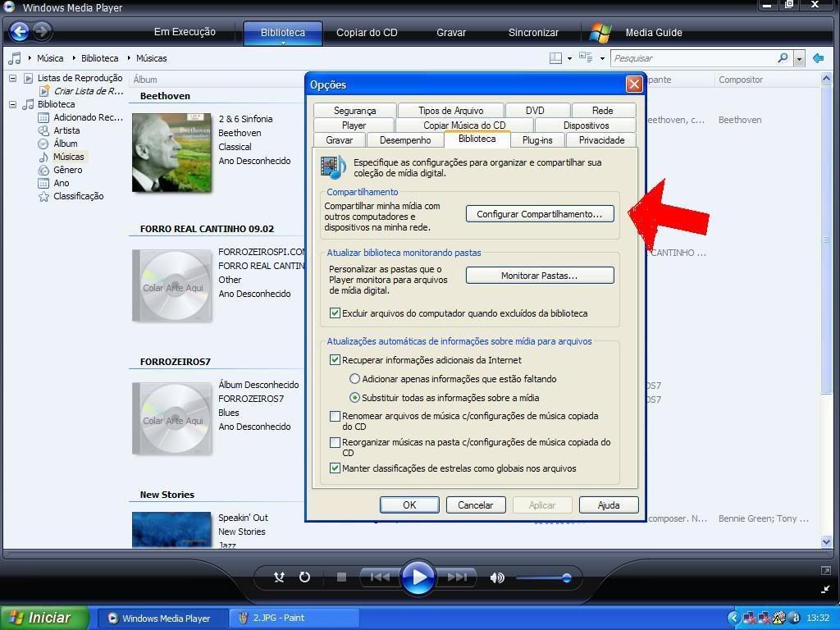Skip to the previous track
Screen dimensions: 840x630
[x=379, y=577]
